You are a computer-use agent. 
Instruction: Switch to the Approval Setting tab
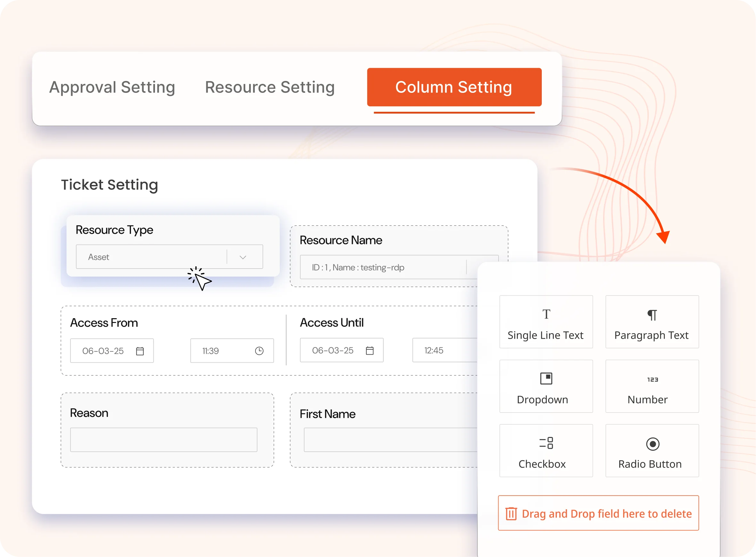pyautogui.click(x=112, y=87)
